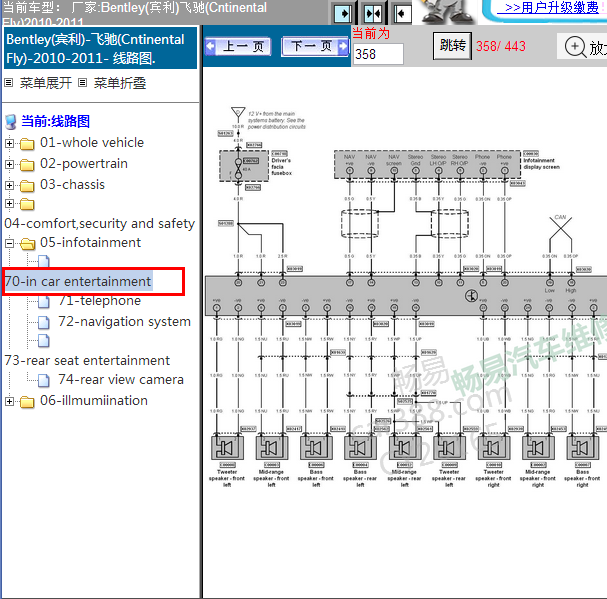Click the Bass speaker - rear left symbol

tap(360, 448)
